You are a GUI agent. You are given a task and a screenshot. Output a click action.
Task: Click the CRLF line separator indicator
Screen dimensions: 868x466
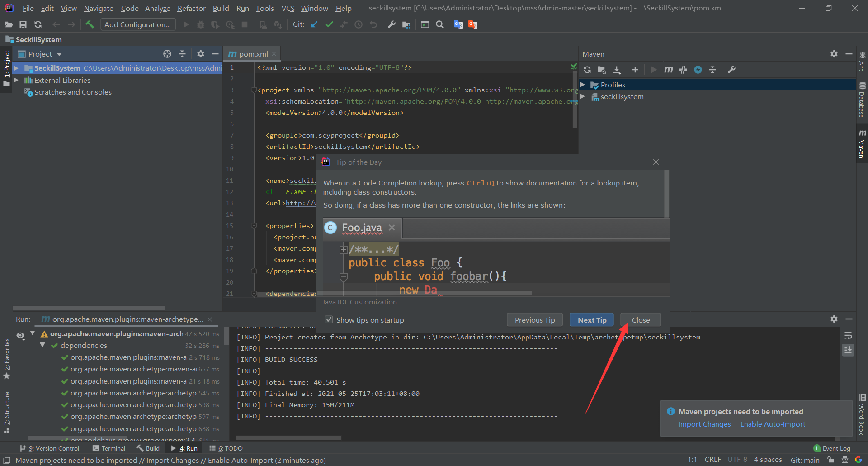[712, 460]
